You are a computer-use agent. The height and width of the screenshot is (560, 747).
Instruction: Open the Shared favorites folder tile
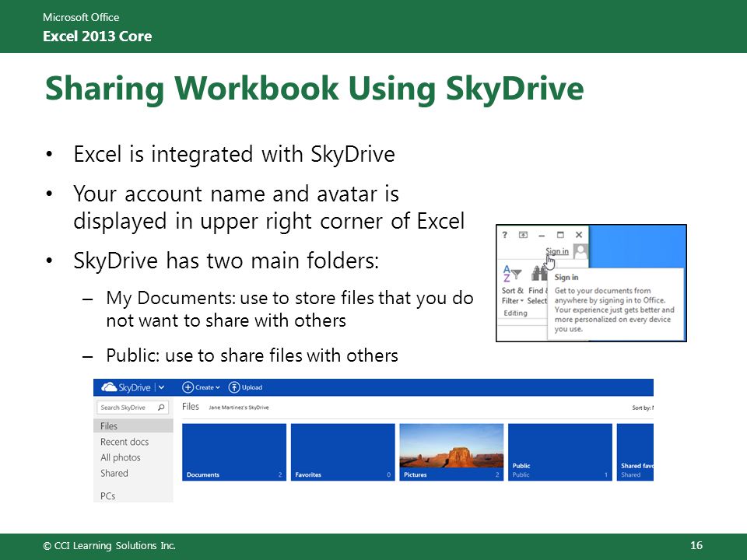[635, 452]
